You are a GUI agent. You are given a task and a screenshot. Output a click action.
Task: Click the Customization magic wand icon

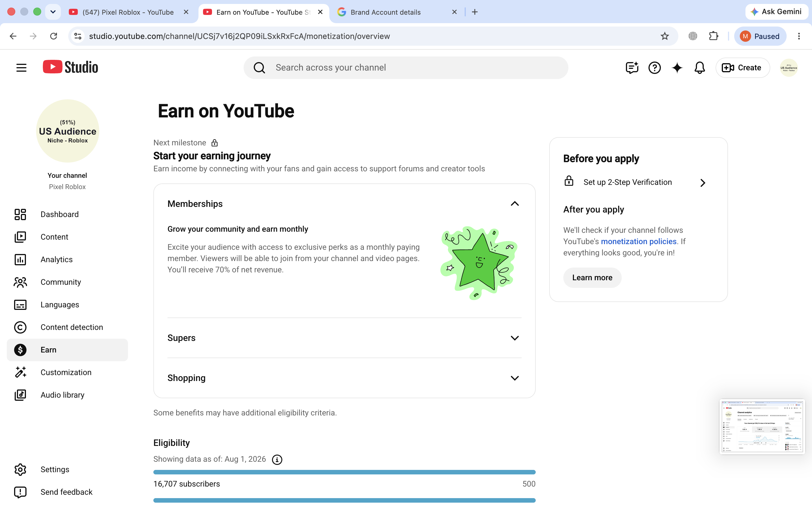click(x=20, y=372)
